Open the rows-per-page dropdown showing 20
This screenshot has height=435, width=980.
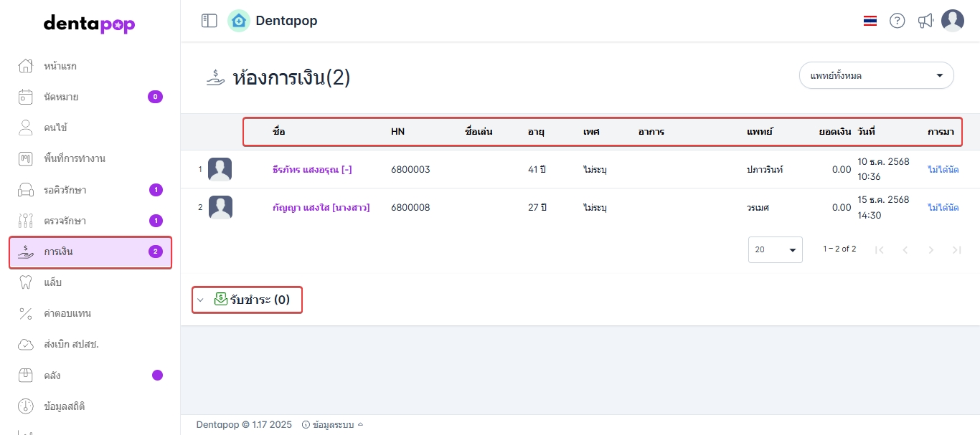click(x=775, y=249)
